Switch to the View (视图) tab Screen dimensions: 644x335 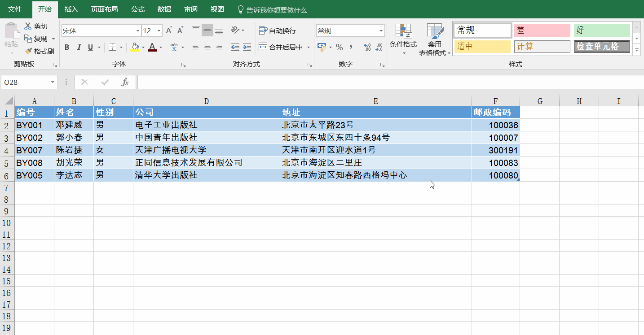[217, 9]
